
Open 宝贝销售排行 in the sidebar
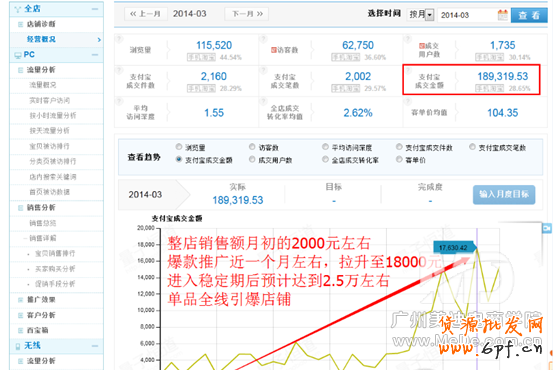tap(55, 254)
